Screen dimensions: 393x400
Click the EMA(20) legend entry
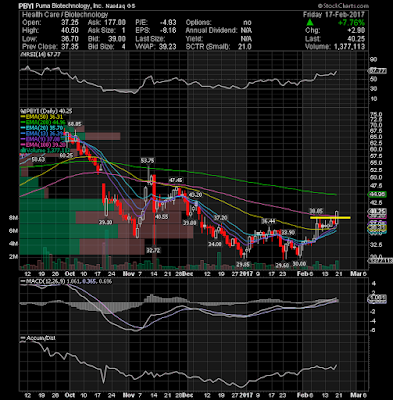point(41,128)
